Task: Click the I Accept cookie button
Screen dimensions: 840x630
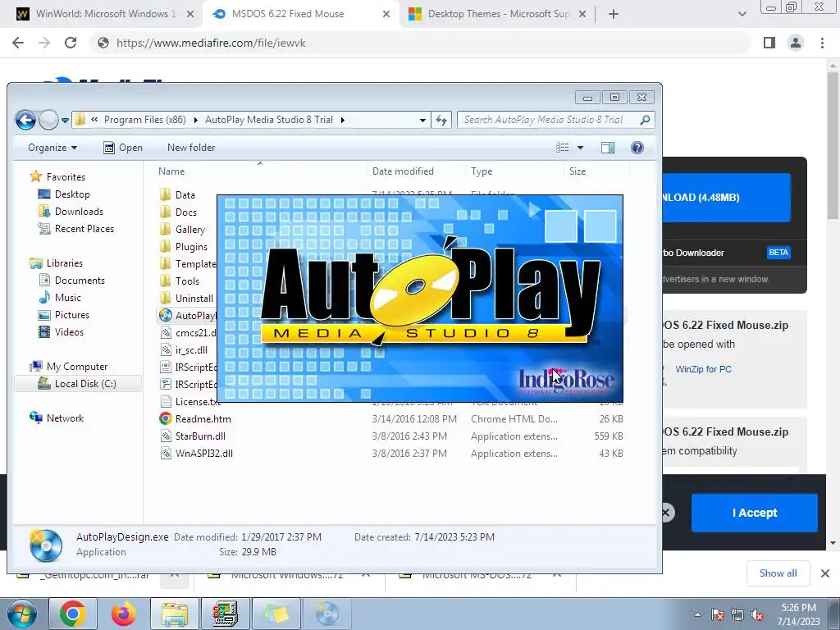Action: click(755, 513)
